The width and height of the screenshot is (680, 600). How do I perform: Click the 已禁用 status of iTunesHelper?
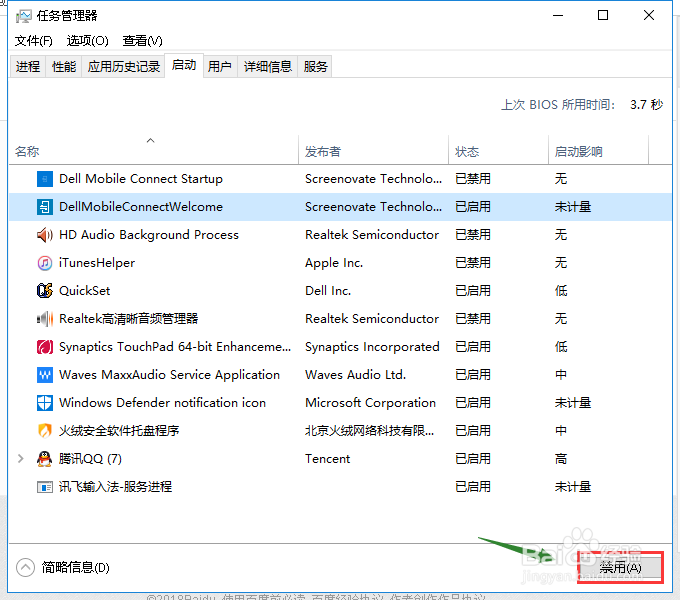tap(473, 263)
